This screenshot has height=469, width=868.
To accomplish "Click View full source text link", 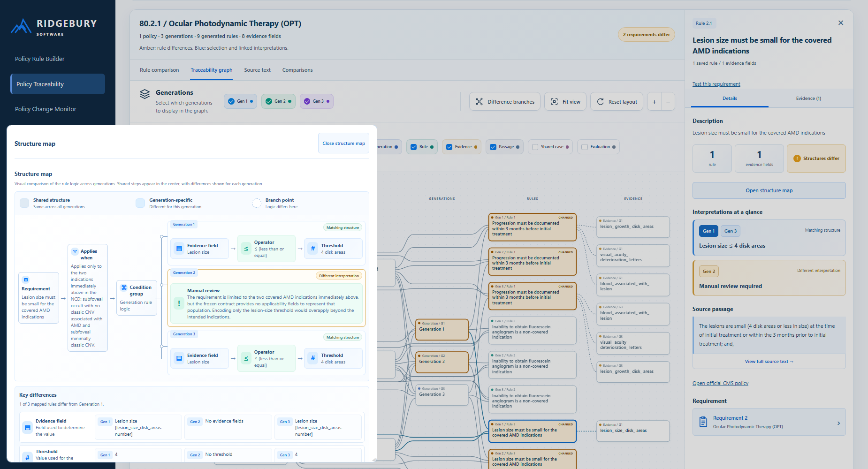I will point(769,362).
